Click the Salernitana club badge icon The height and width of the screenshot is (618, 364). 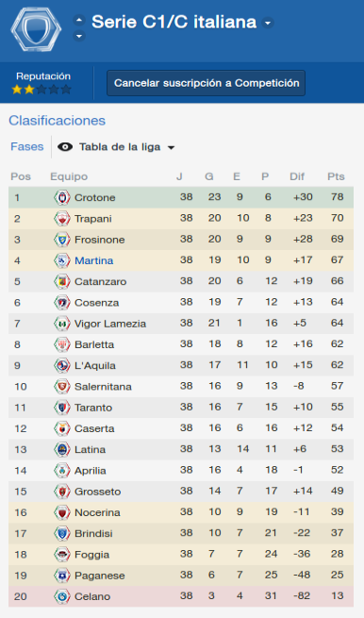tap(62, 386)
